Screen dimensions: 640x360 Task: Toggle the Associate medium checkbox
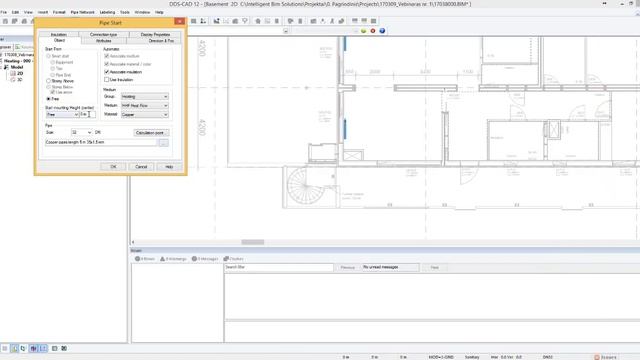click(x=107, y=56)
